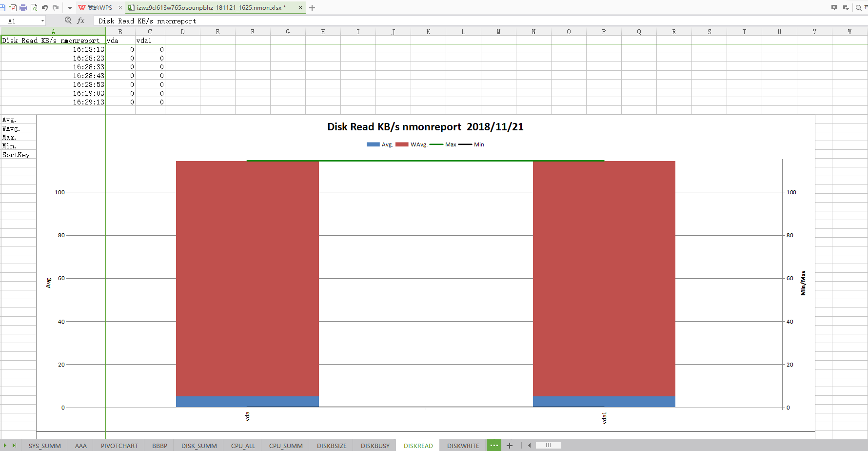Viewport: 868px width, 451px height.
Task: Select the 'WAvg.' row label cell
Action: pyautogui.click(x=19, y=128)
